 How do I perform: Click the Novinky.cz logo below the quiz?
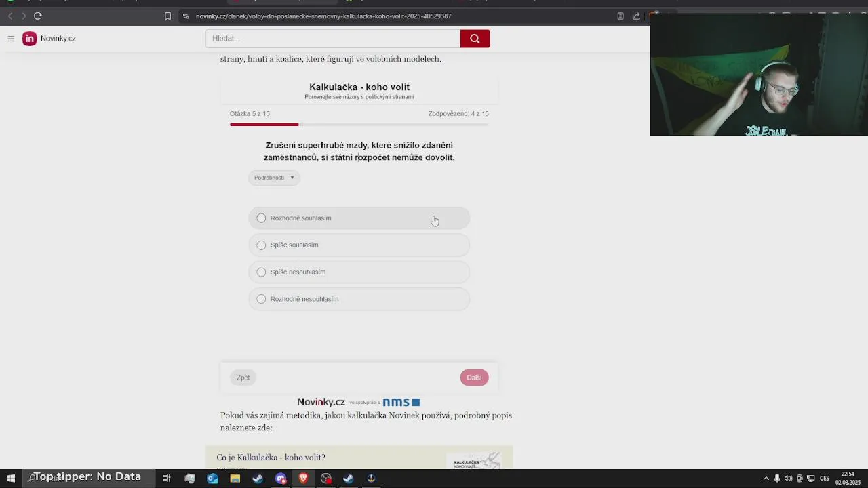point(321,402)
